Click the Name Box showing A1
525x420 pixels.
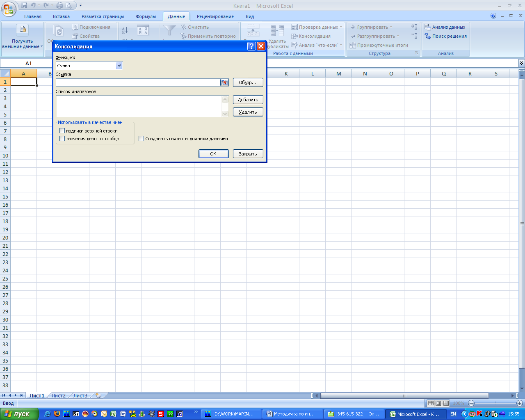coord(28,63)
